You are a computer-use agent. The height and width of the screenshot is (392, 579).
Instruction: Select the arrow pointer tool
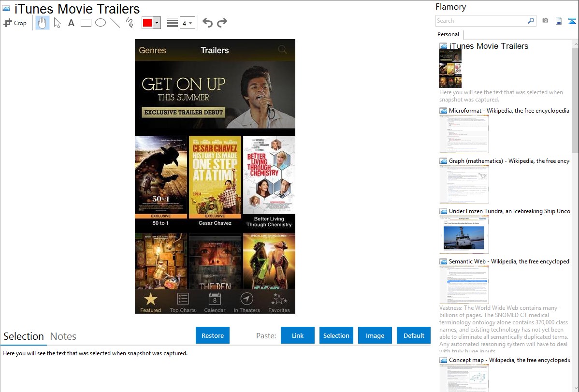pos(57,23)
